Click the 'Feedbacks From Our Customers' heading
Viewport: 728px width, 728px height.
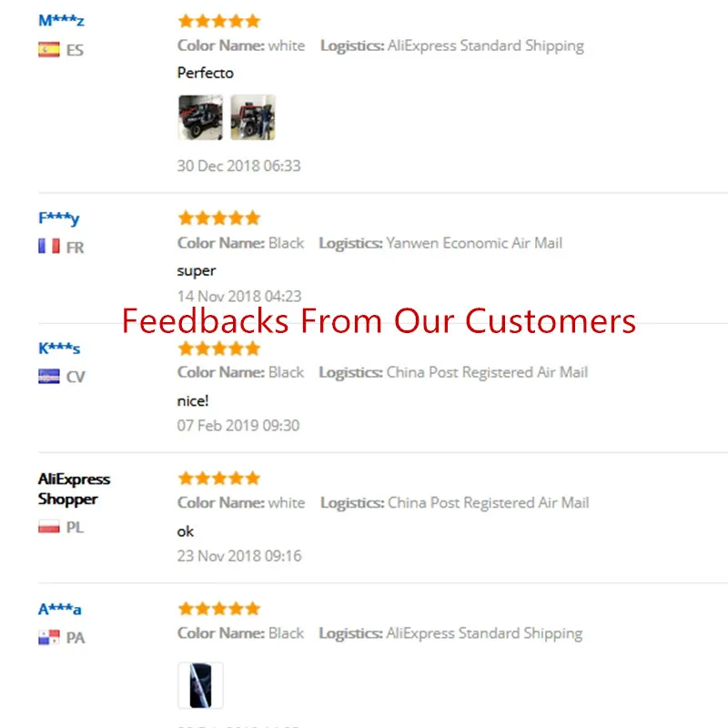(x=379, y=321)
